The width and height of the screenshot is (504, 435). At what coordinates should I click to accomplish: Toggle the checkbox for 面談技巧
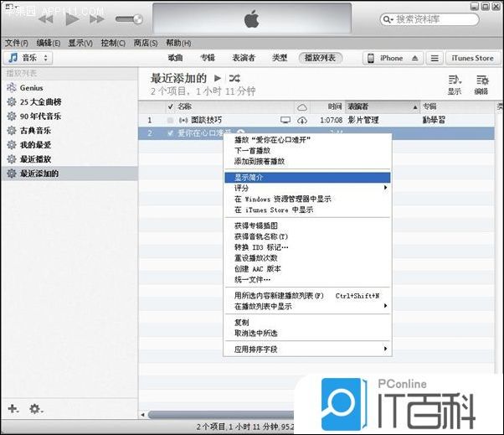point(170,121)
